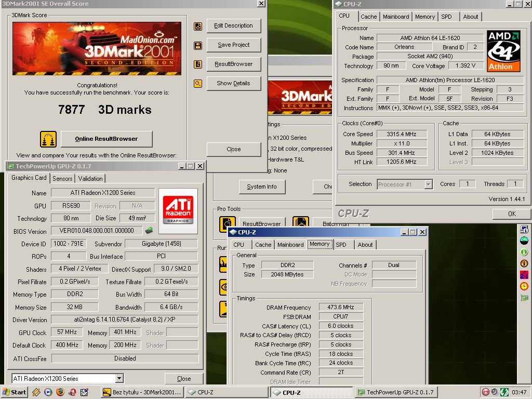The height and width of the screenshot is (399, 532).
Task: Click the ResultBrowser button in score window
Action: tap(233, 64)
